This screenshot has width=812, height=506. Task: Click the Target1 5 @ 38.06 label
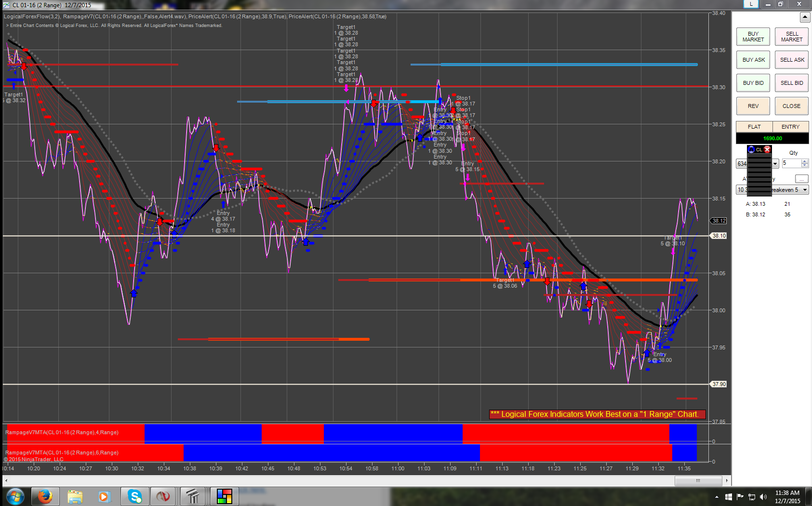coord(505,283)
